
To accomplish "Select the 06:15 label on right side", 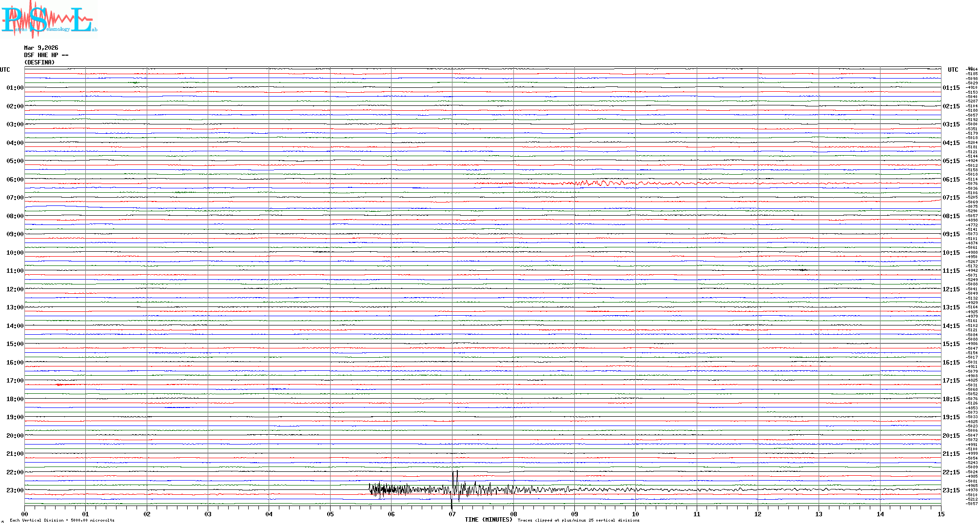I will pos(951,180).
